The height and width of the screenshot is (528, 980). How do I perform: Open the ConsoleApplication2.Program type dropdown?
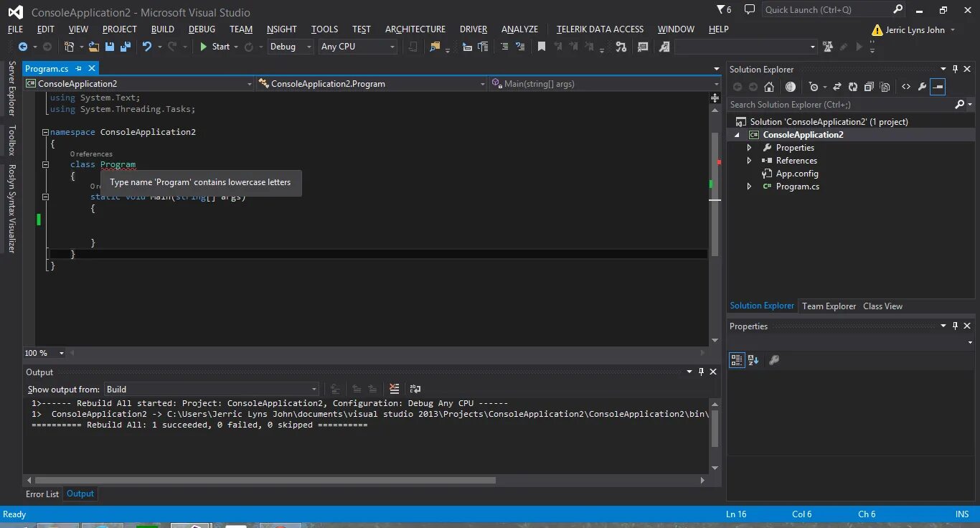[x=372, y=84]
